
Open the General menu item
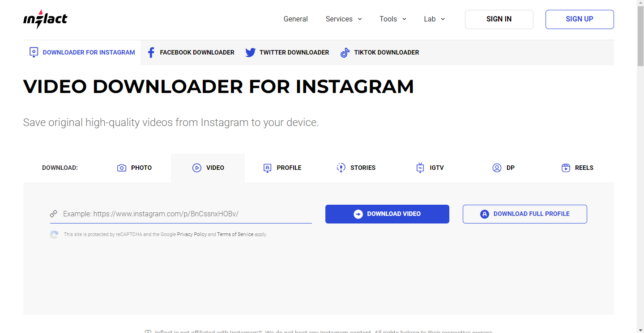pyautogui.click(x=296, y=19)
